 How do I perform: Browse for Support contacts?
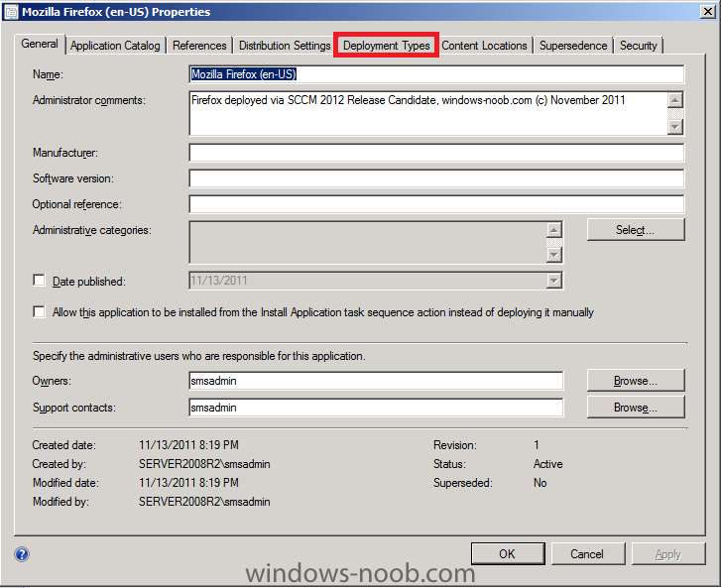coord(636,408)
